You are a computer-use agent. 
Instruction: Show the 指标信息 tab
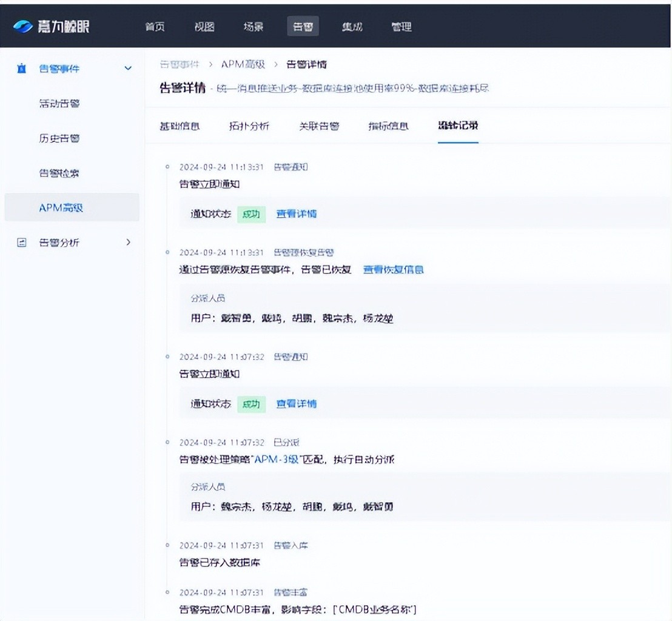[x=388, y=126]
